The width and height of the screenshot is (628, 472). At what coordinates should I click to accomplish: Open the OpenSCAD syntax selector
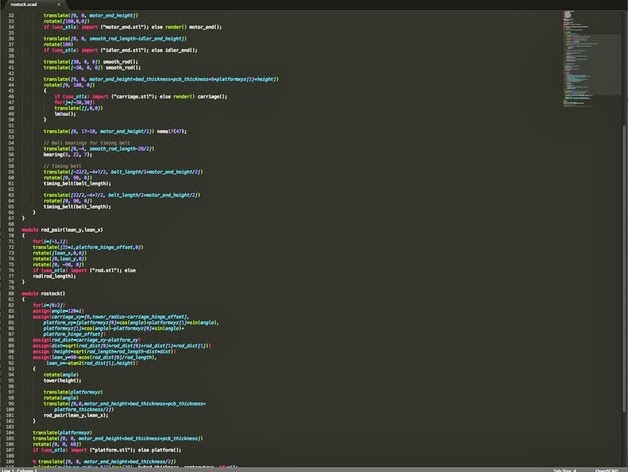(x=606, y=470)
